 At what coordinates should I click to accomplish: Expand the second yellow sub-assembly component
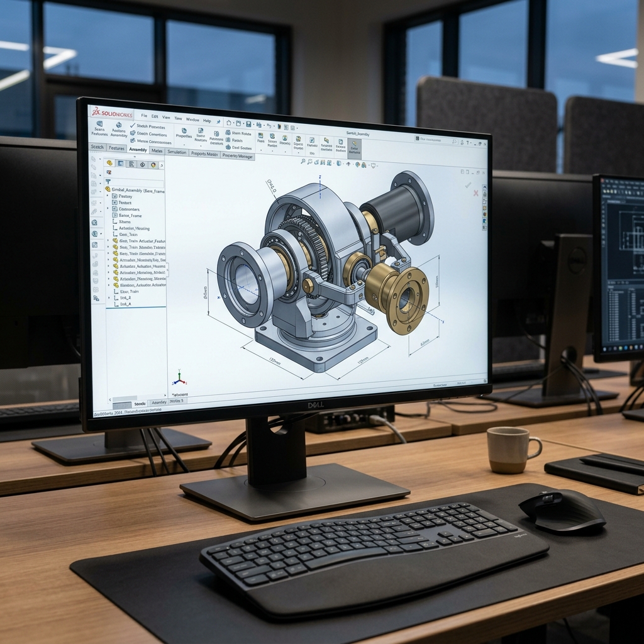pos(108,247)
